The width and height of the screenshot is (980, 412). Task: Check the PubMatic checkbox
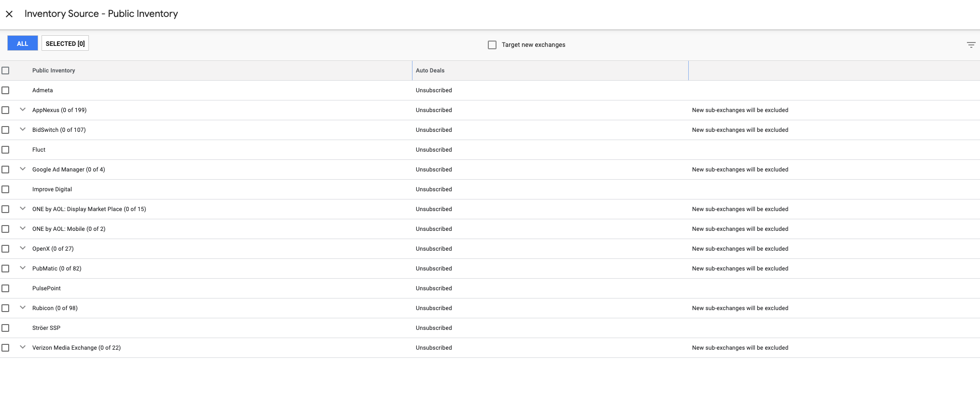(x=5, y=269)
